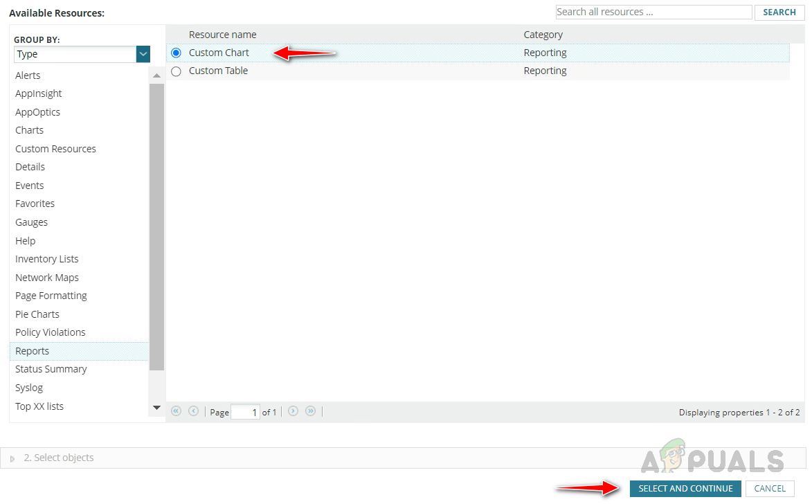Choose the Help group
Image resolution: width=812 pixels, height=504 pixels.
point(26,241)
